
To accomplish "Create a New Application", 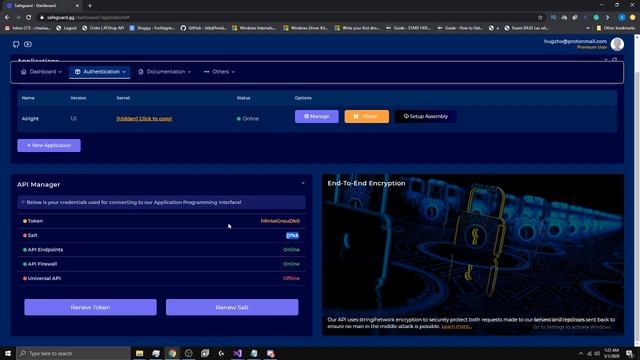I will click(49, 145).
